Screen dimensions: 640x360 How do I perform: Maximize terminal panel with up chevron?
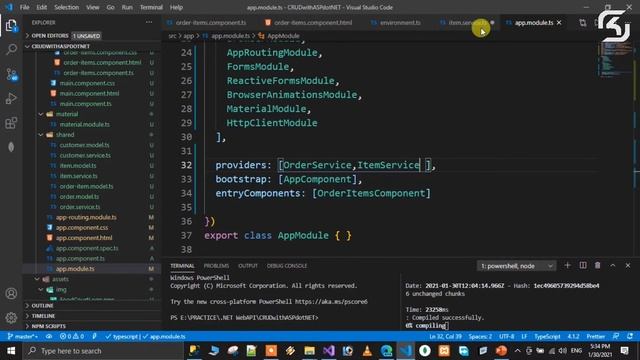pyautogui.click(x=613, y=265)
